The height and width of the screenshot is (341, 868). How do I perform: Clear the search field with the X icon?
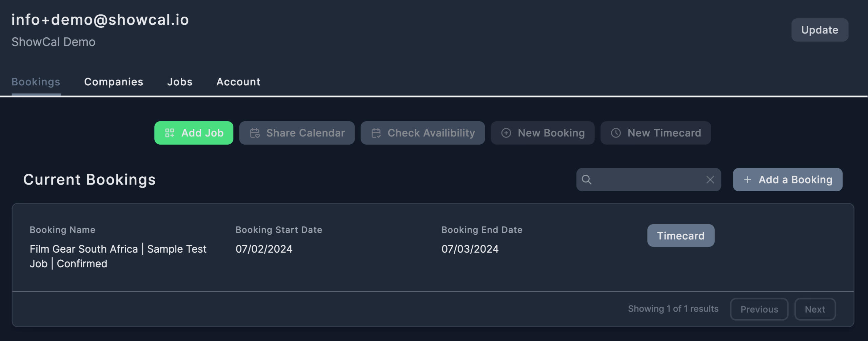click(710, 180)
